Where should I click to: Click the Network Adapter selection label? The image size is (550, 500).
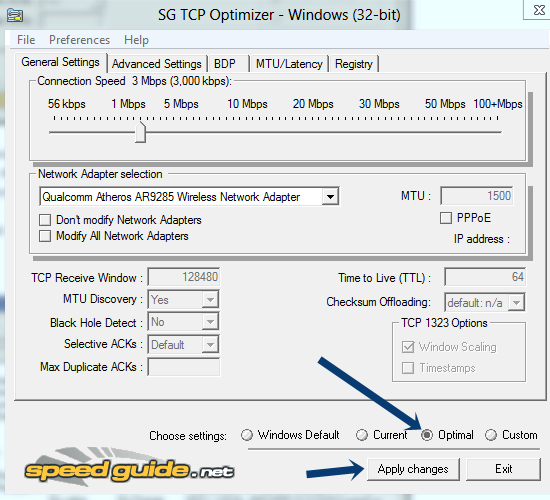[x=100, y=174]
